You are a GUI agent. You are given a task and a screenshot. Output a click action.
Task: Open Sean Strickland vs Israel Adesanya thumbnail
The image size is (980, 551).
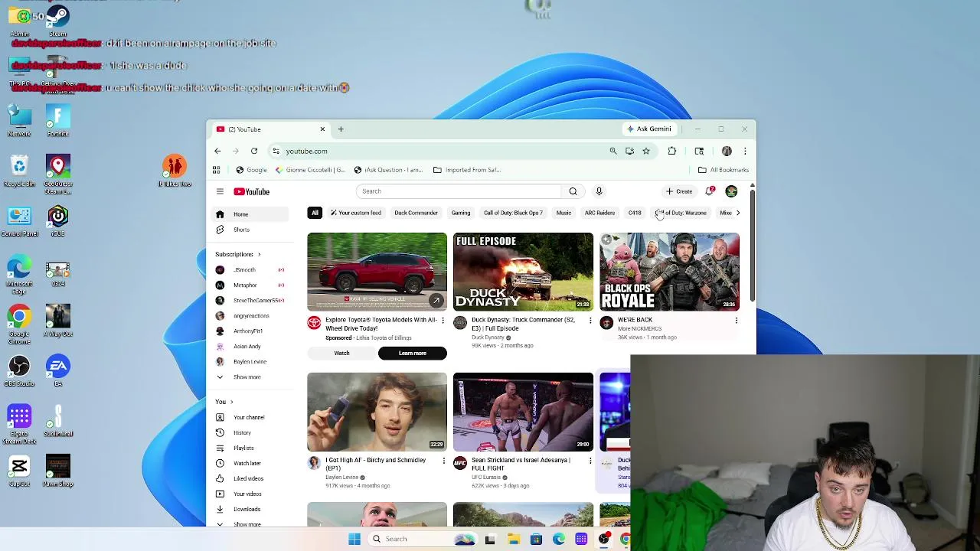click(x=523, y=412)
